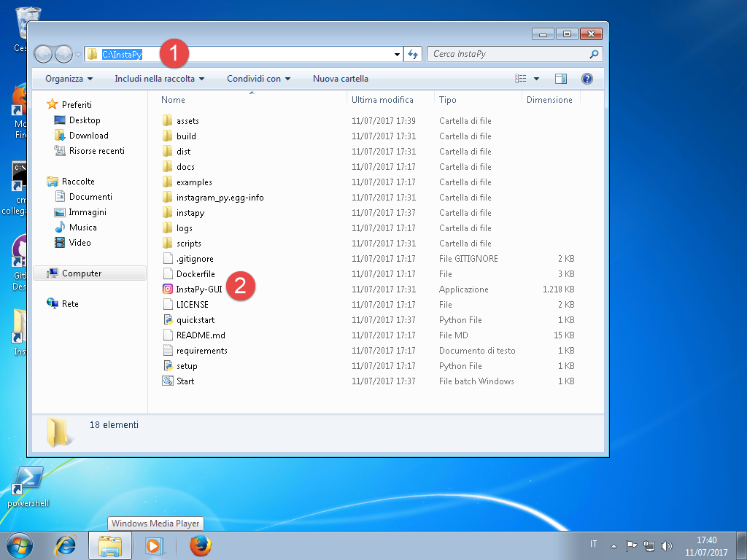Open the Organizza menu

click(x=69, y=79)
